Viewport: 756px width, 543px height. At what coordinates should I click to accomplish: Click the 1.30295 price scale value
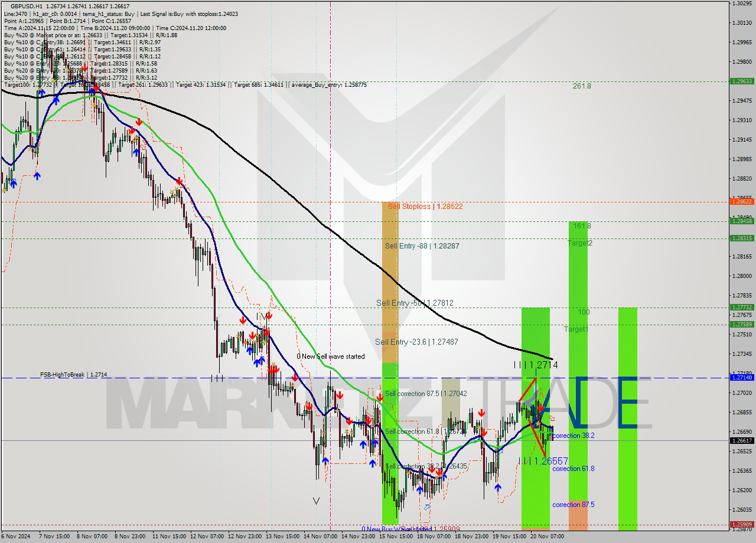click(741, 4)
